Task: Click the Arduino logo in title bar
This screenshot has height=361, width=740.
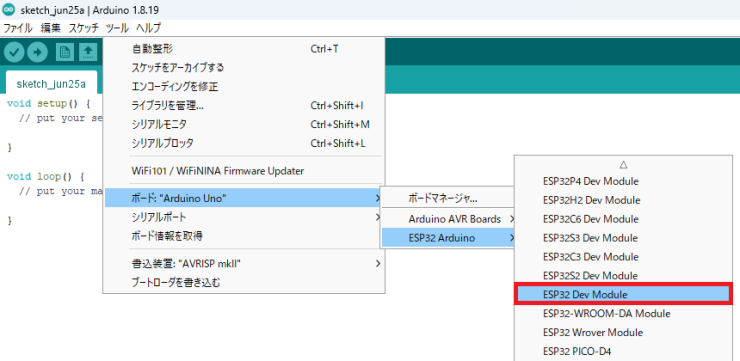Action: point(8,9)
